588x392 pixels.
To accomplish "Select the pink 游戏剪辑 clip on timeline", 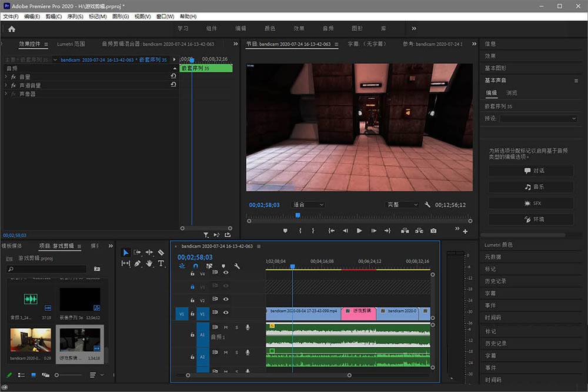I will pyautogui.click(x=359, y=314).
